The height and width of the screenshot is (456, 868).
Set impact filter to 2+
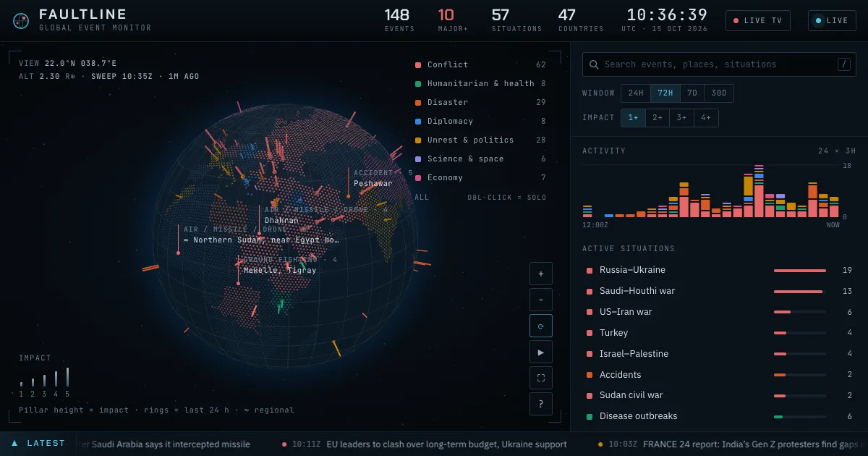pyautogui.click(x=658, y=117)
